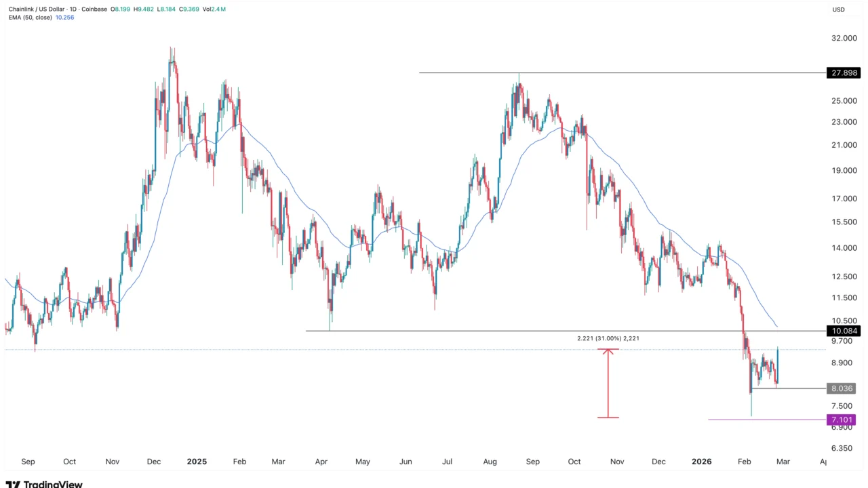868x488 pixels.
Task: Select the purple horizontal line near 7.101
Action: (x=767, y=420)
